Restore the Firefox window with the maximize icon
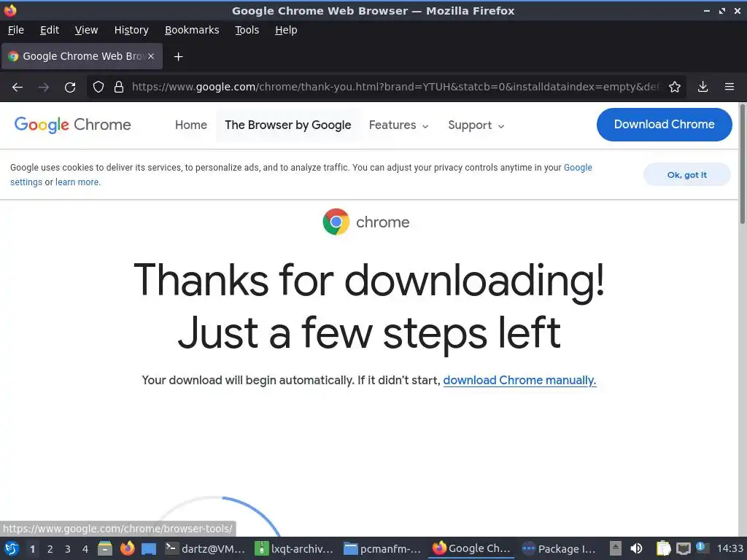Viewport: 747px width, 560px height. click(722, 10)
